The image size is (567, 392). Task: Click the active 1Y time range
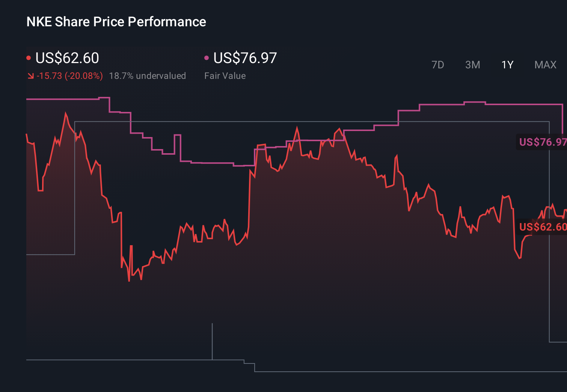pos(507,65)
